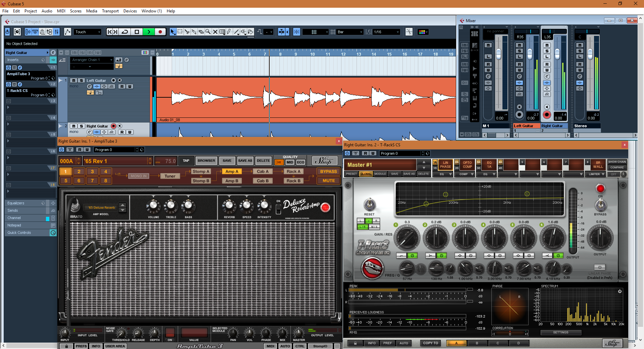Open '65 Rev 1 preset dropdown in AmpliTube
This screenshot has width=644, height=349.
click(118, 161)
